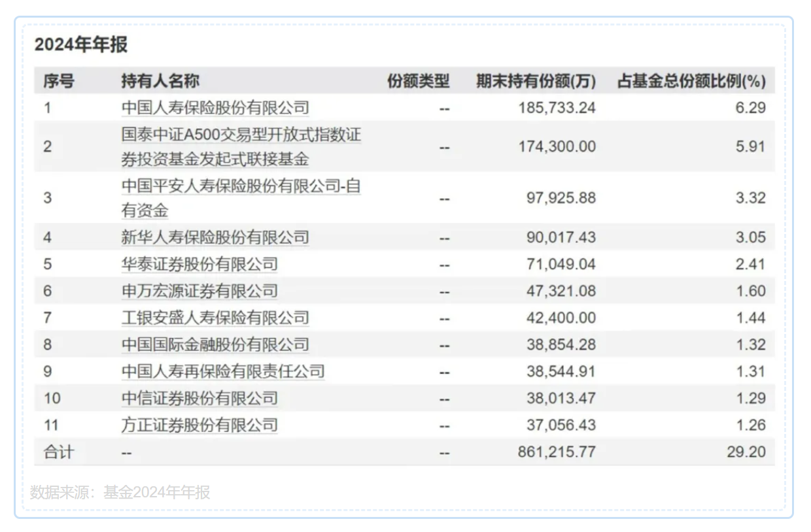Select the value 71,049.04
811x532 pixels.
click(x=561, y=264)
